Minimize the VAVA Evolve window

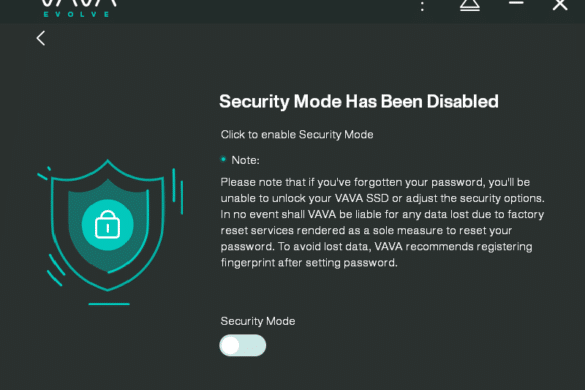coord(516,3)
